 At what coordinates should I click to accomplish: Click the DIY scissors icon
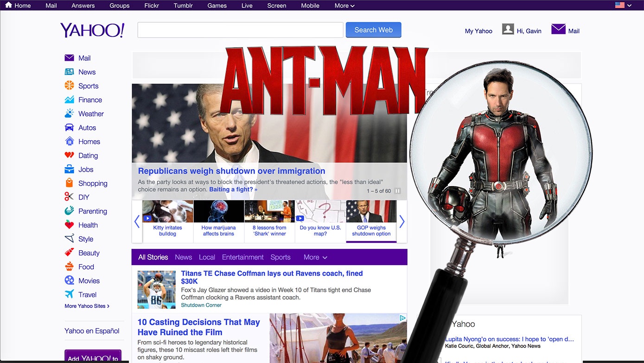click(69, 197)
